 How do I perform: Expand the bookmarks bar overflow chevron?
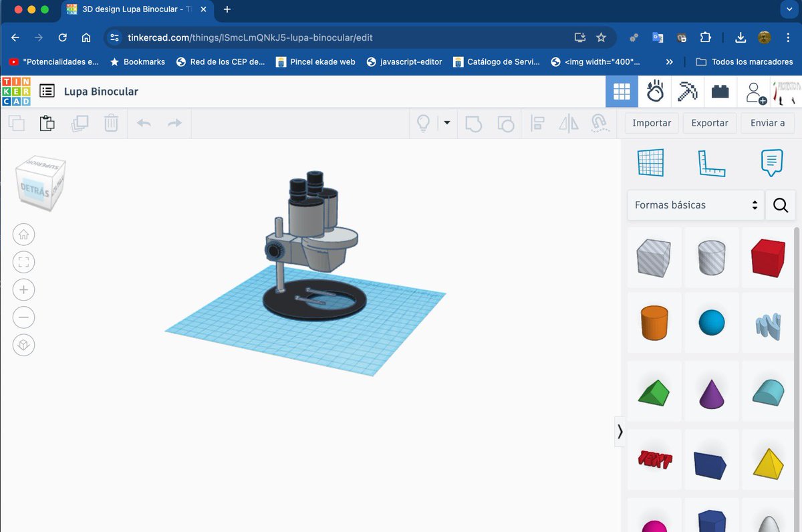click(669, 61)
